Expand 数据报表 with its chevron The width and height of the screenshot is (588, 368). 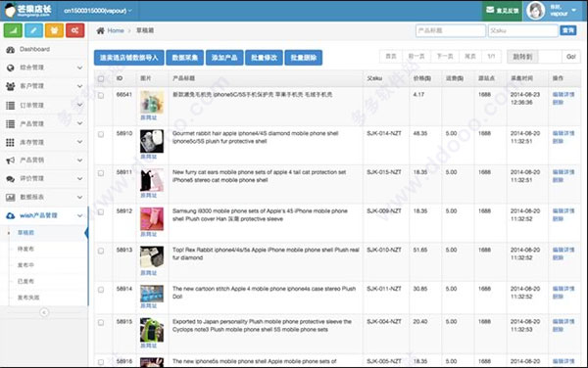pos(80,197)
